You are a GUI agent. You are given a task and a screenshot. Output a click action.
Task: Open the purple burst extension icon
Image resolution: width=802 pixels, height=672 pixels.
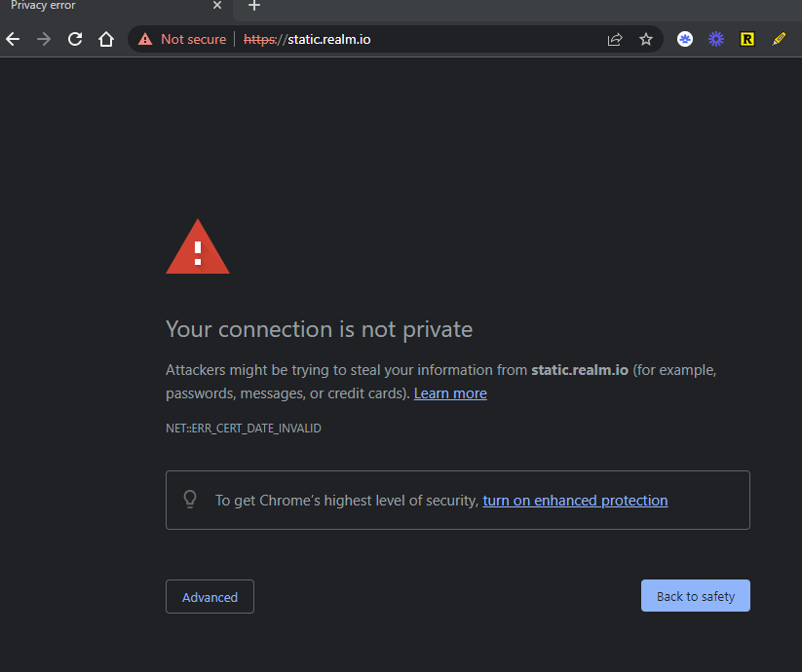coord(716,39)
